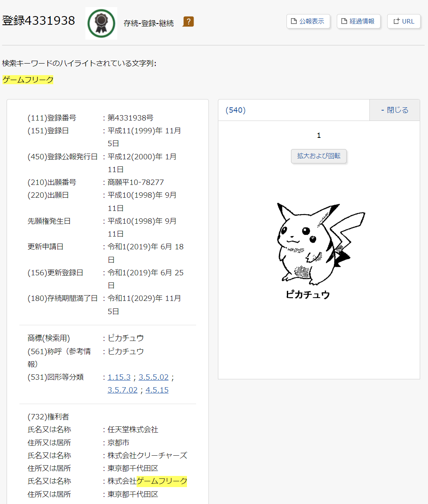Click the (450)登録公報発行日 label
This screenshot has height=504, width=428.
(63, 156)
